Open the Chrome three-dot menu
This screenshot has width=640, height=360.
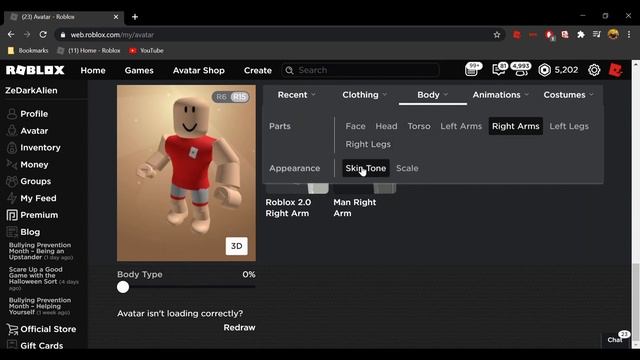pyautogui.click(x=629, y=35)
